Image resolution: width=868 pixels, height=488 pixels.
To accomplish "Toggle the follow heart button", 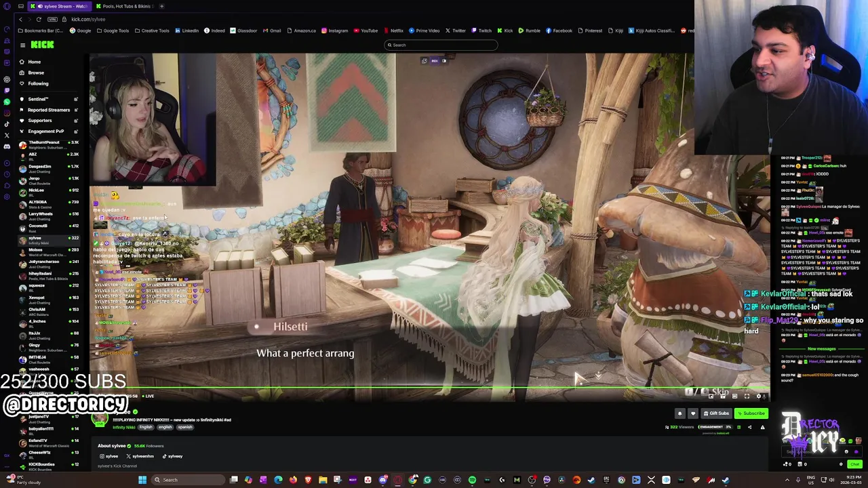I will click(x=692, y=413).
